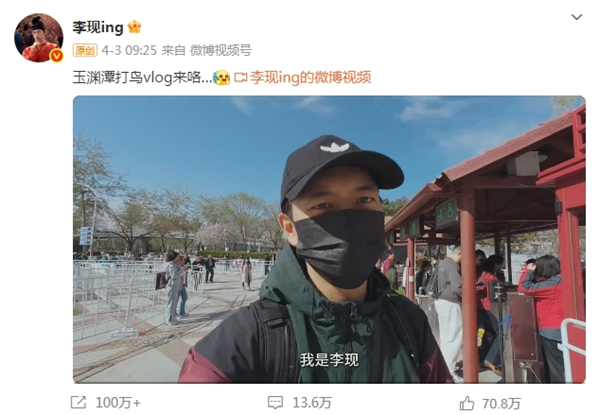
Task: Click the video camera icon before link
Action: pyautogui.click(x=240, y=78)
